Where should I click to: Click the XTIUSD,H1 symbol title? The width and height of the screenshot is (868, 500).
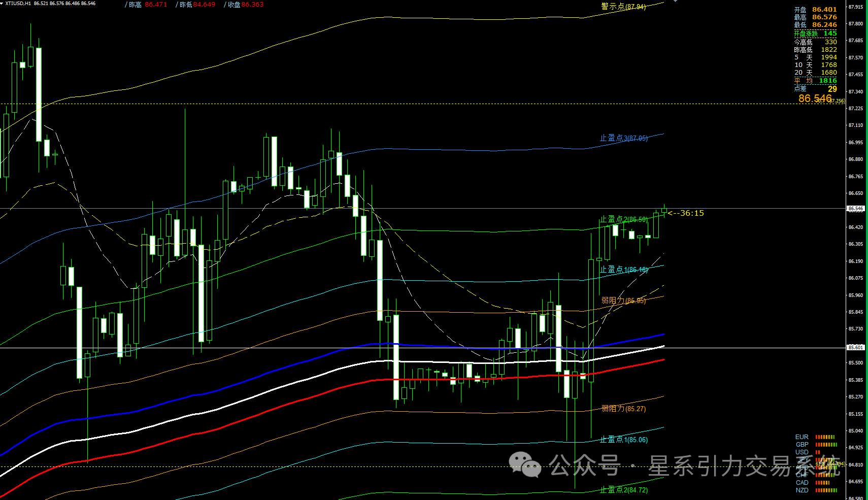18,4
